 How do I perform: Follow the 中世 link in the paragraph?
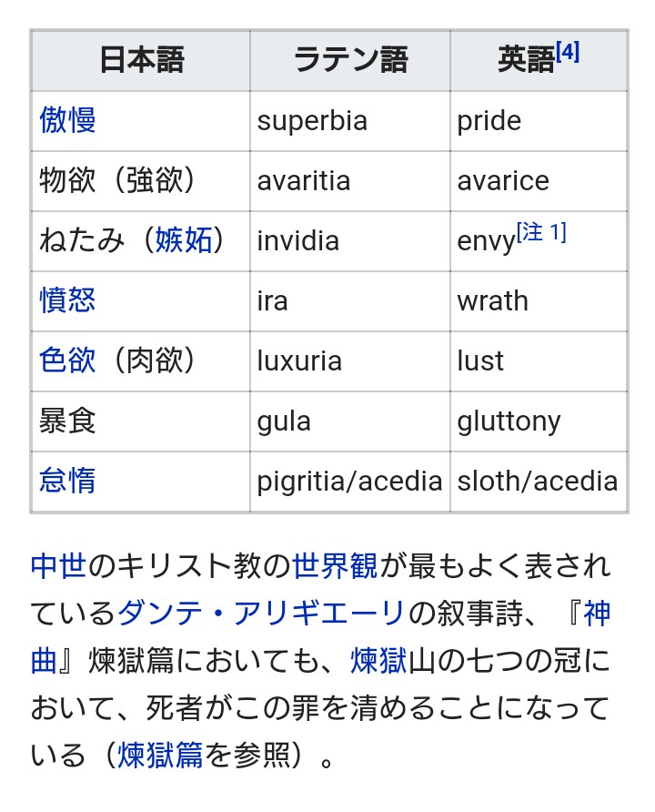point(59,566)
